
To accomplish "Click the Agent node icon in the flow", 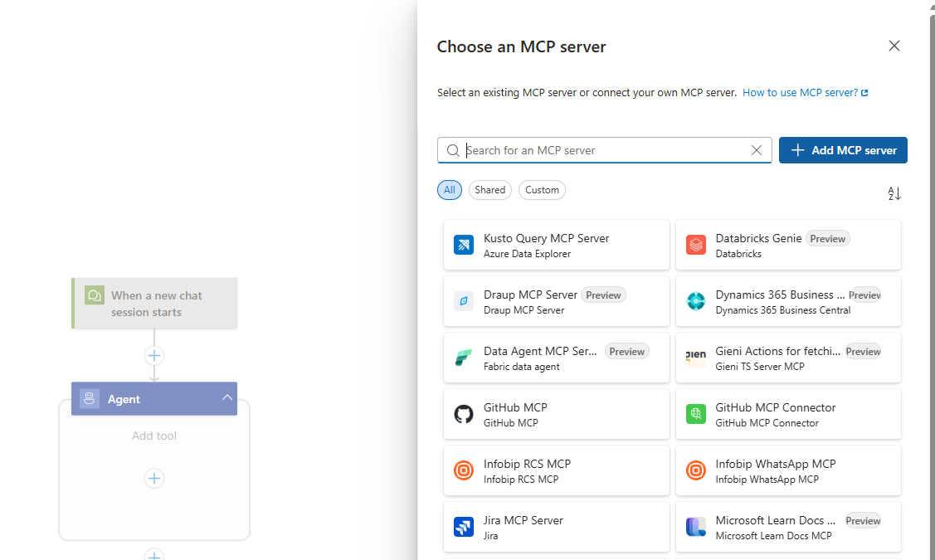I will [90, 398].
